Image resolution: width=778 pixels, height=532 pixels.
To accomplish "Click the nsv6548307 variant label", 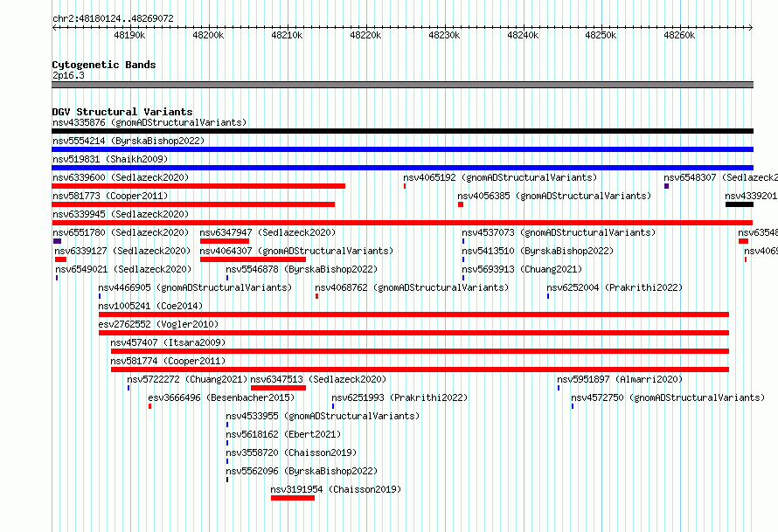I will [x=721, y=177].
